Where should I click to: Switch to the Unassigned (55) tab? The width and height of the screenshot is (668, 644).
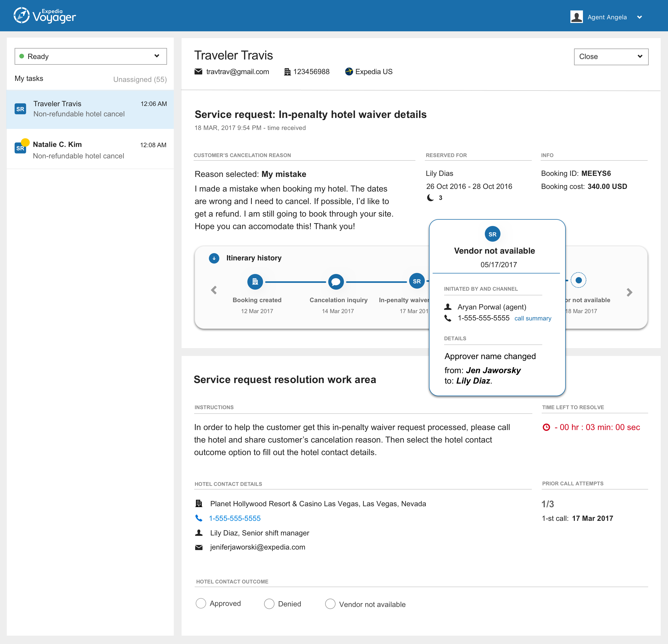pyautogui.click(x=140, y=79)
